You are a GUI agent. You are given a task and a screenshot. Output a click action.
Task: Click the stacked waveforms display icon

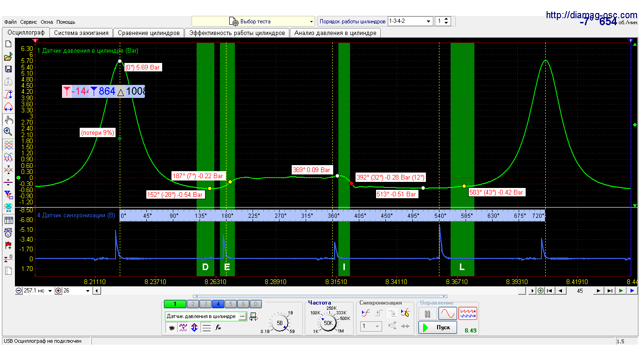(8, 145)
